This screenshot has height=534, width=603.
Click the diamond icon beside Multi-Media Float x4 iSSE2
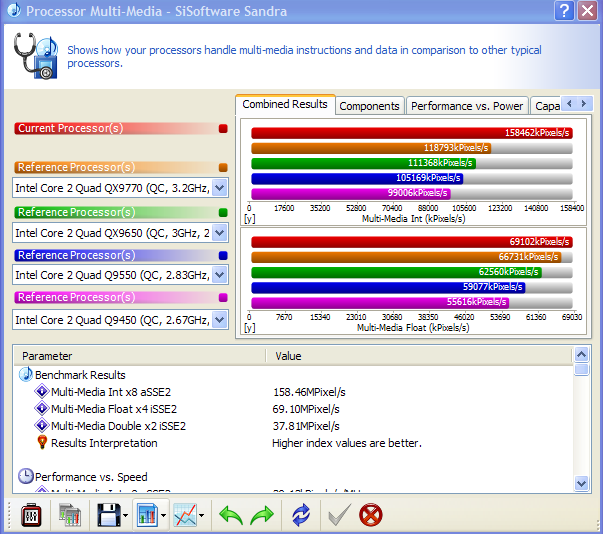[42, 408]
